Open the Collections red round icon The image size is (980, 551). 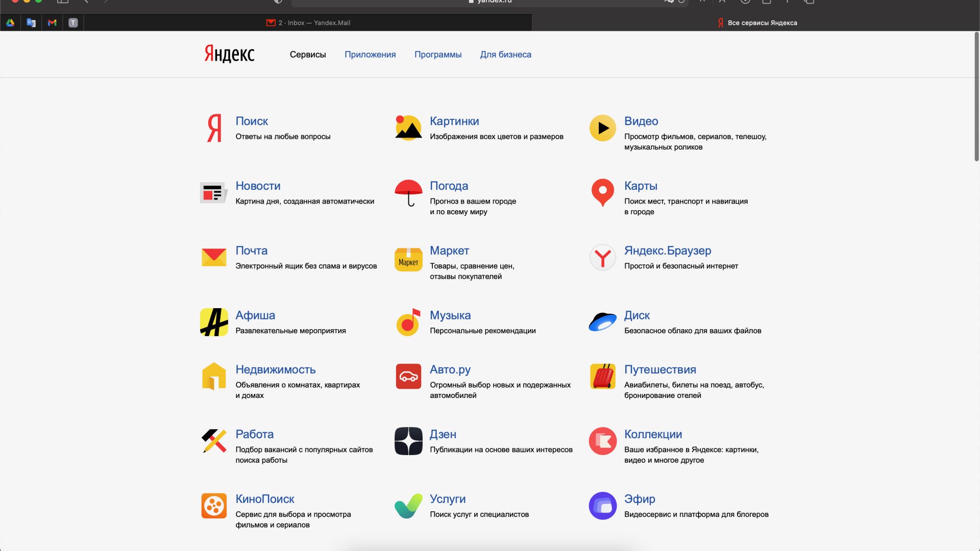(x=603, y=441)
